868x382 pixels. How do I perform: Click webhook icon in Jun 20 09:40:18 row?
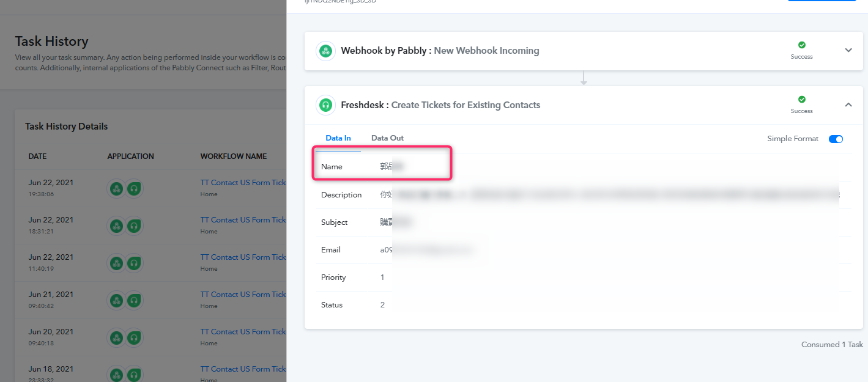(116, 338)
